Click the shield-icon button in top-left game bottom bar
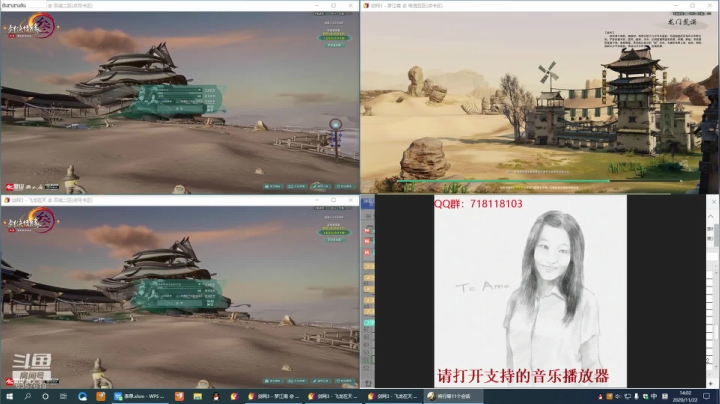The height and width of the screenshot is (404, 720). coord(344,186)
